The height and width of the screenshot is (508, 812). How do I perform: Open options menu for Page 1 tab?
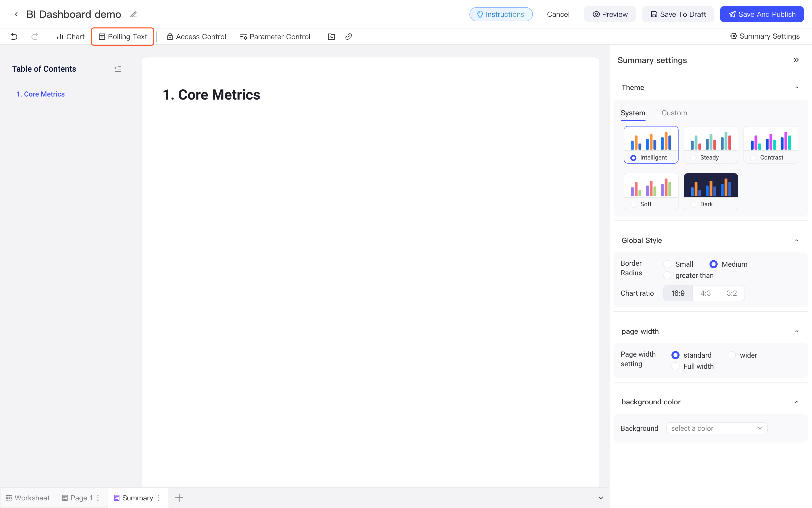tap(98, 498)
